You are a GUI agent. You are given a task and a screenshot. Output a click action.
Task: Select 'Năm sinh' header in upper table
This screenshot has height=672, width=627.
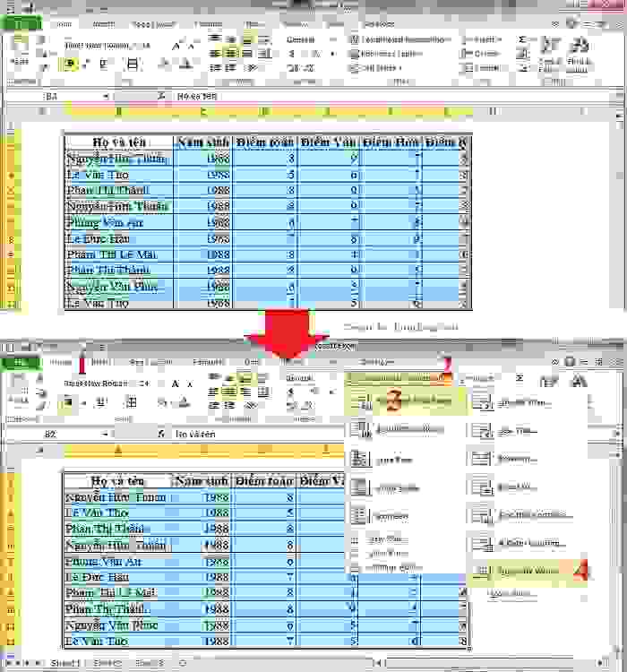click(x=202, y=142)
